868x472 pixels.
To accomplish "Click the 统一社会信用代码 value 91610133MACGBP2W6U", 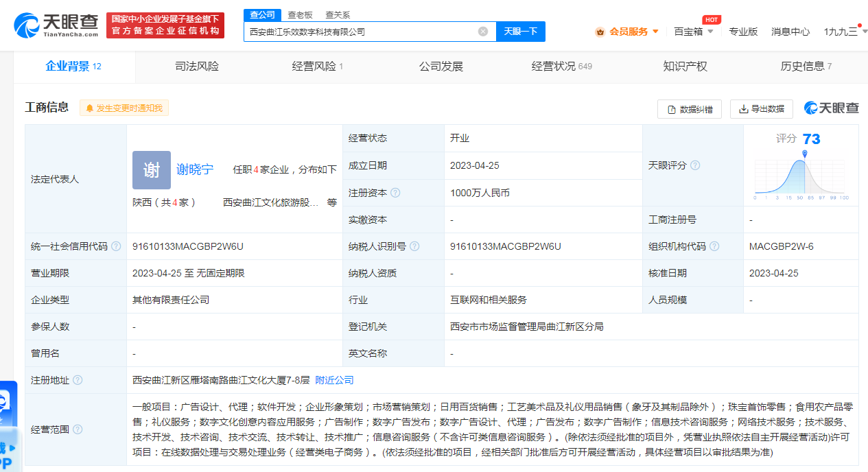I will 188,246.
